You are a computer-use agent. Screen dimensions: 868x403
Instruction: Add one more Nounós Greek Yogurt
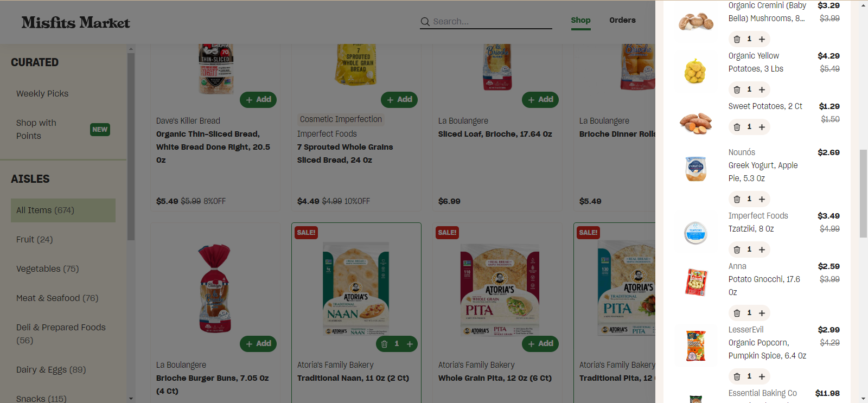click(x=762, y=199)
